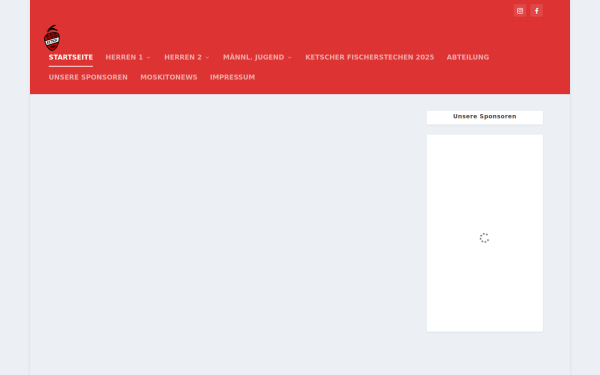Open the Herren 1 menu label
600x375 pixels.
click(124, 57)
